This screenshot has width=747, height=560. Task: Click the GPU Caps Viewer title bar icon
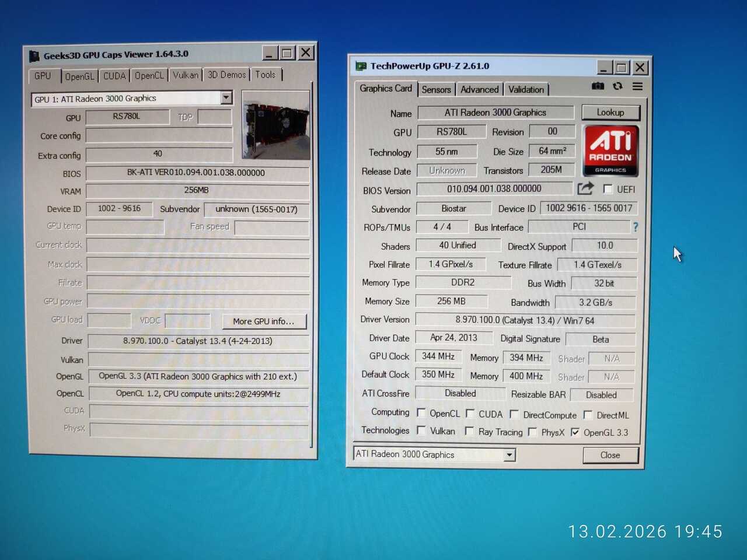(34, 55)
